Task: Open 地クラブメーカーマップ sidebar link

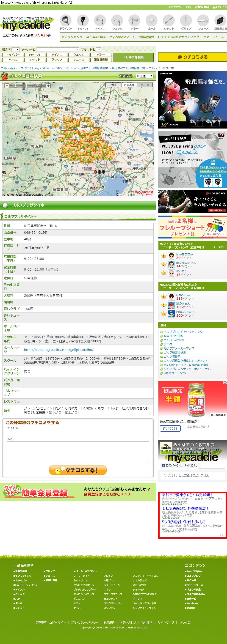Action: coord(179,348)
